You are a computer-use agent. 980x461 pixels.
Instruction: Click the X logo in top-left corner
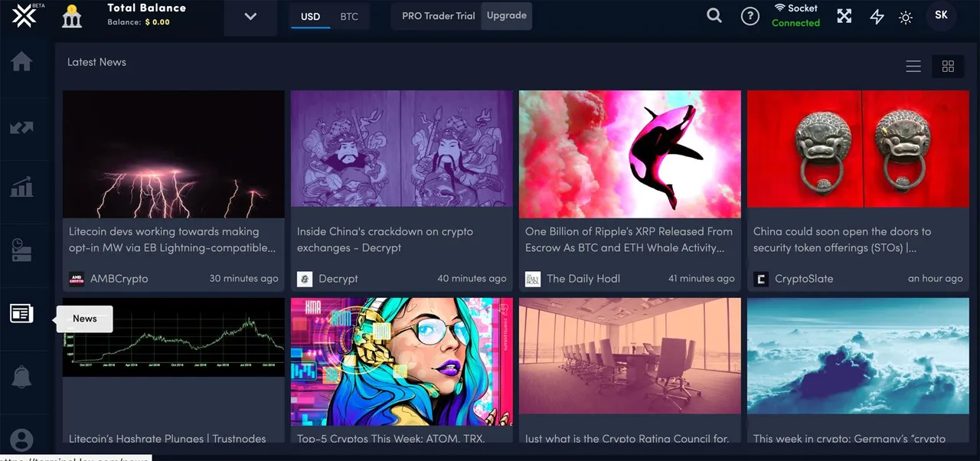pyautogui.click(x=24, y=16)
